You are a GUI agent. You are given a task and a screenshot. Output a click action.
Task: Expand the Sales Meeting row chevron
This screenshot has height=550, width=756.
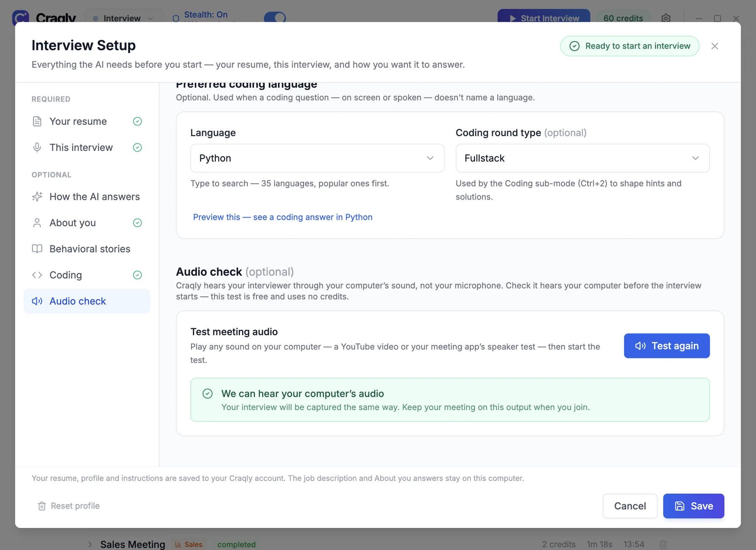(x=89, y=544)
